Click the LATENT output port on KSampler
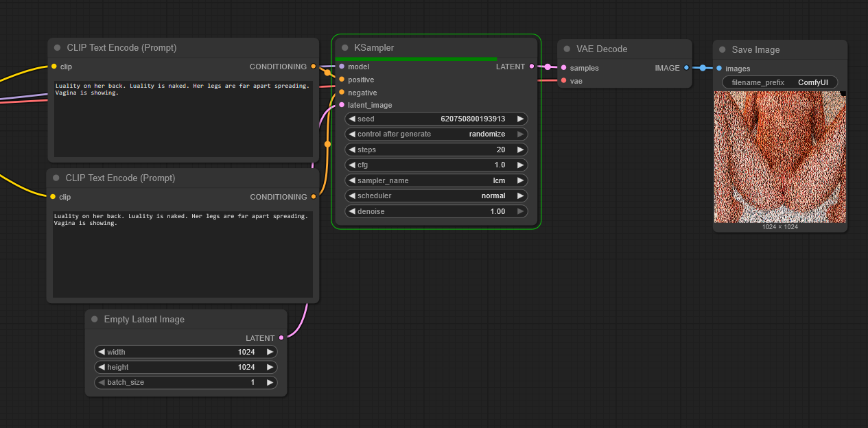 (x=532, y=67)
